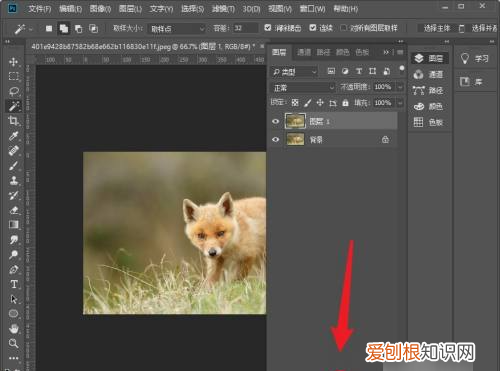Viewport: 500px width, 371px height.
Task: Click the 选择主体 select subject button
Action: (x=437, y=28)
